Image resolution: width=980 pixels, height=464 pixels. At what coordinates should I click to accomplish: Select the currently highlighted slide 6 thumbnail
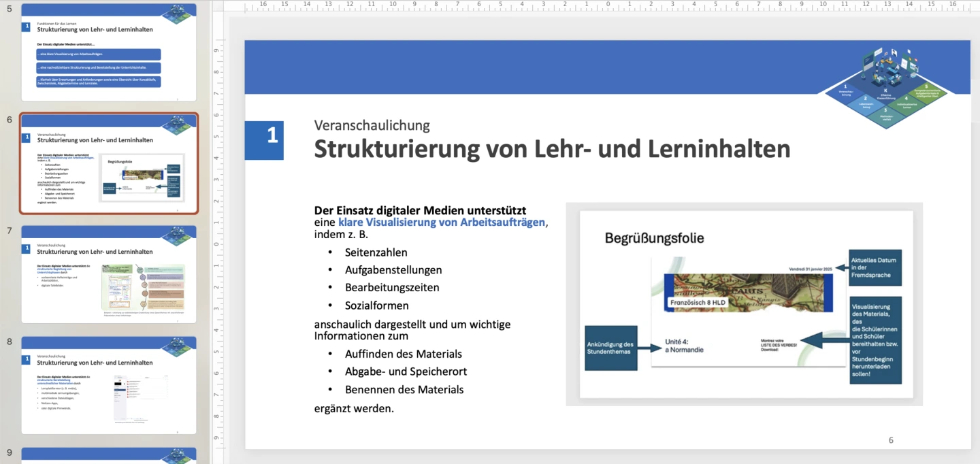point(109,163)
